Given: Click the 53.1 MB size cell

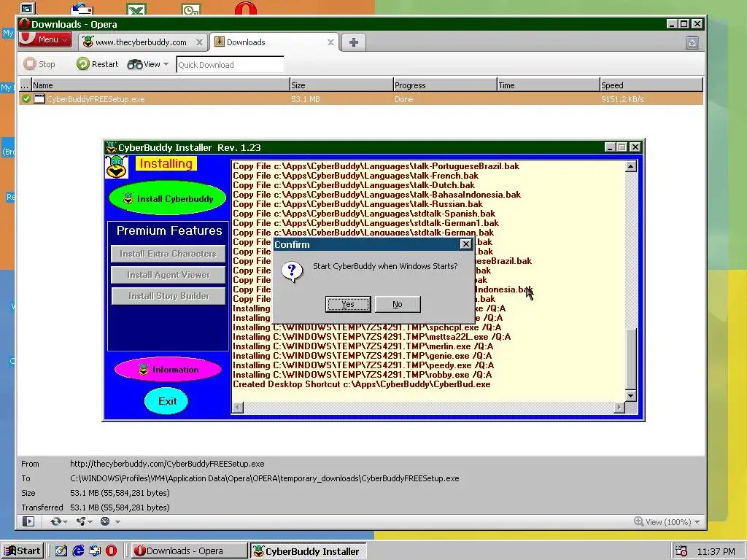Looking at the screenshot, I should pos(306,99).
